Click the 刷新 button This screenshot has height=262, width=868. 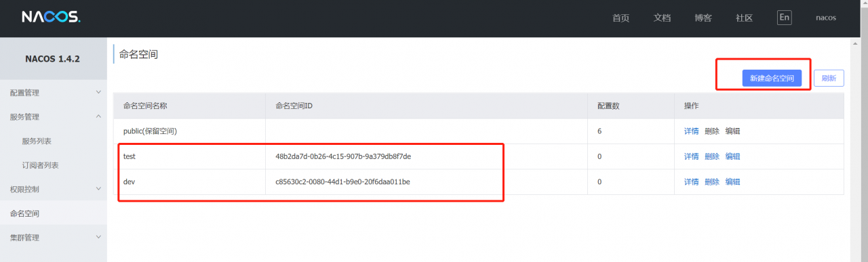(829, 79)
